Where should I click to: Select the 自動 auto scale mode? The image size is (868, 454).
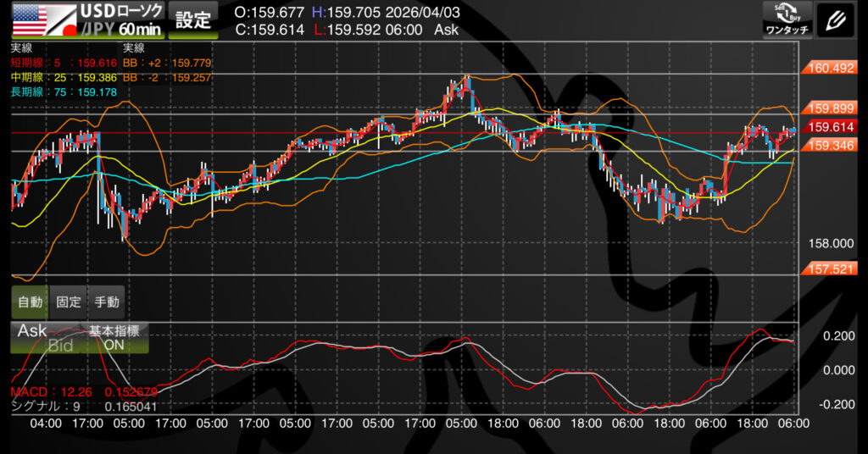coord(30,301)
